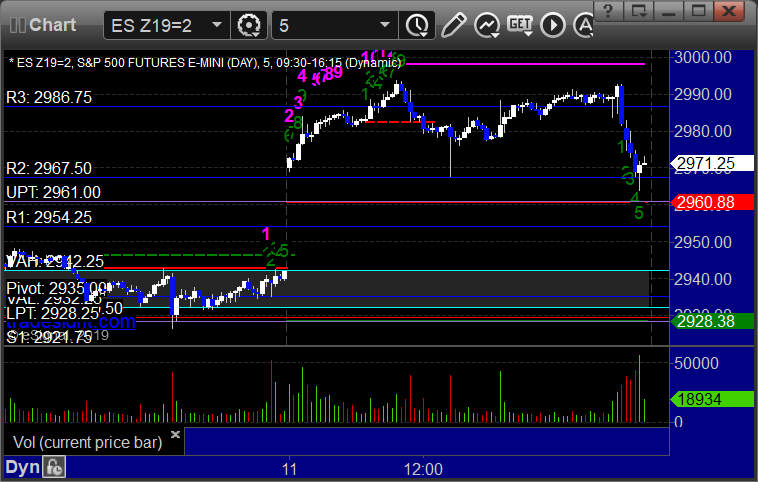Open the window options dropdown icon
The image size is (758, 482).
pos(638,10)
